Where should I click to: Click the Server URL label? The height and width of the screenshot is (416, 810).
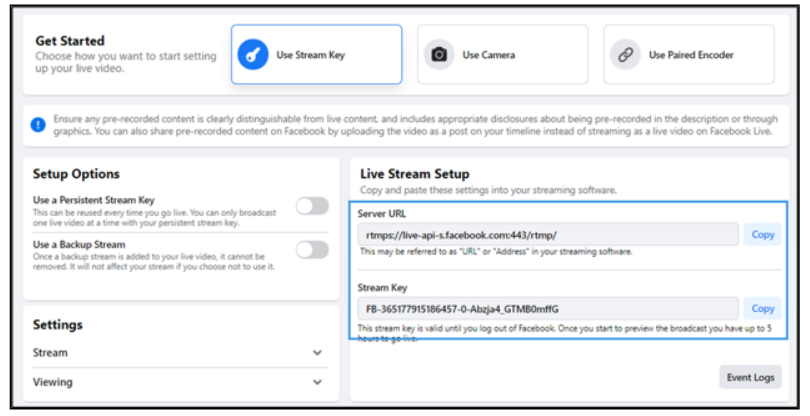pos(382,213)
